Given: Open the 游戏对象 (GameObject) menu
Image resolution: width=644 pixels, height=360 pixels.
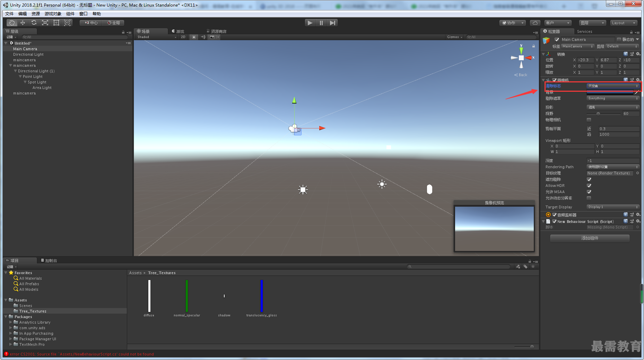Looking at the screenshot, I should 53,14.
